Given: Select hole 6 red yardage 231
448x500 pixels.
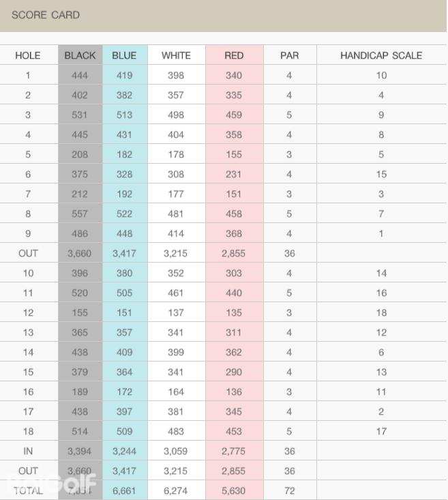Looking at the screenshot, I should click(x=234, y=175).
